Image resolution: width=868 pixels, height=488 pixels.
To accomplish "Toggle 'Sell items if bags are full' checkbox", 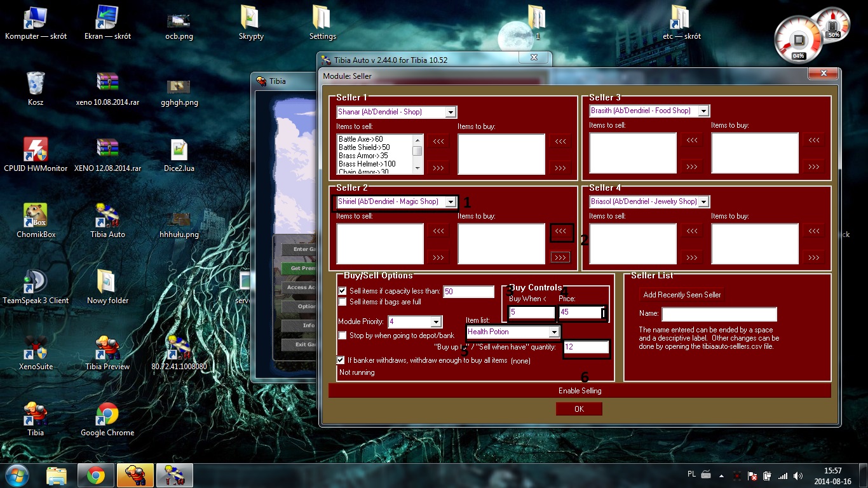I will pyautogui.click(x=342, y=302).
